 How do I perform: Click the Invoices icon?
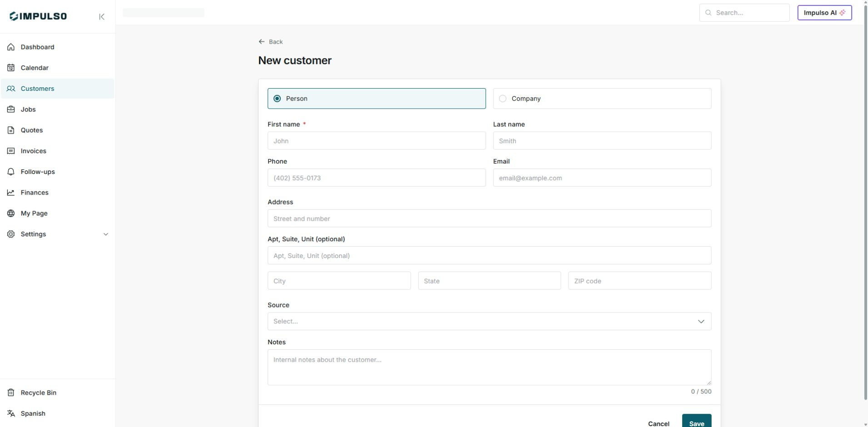11,151
